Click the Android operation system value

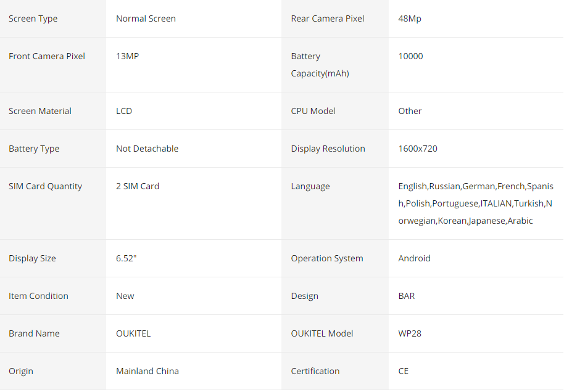click(414, 258)
